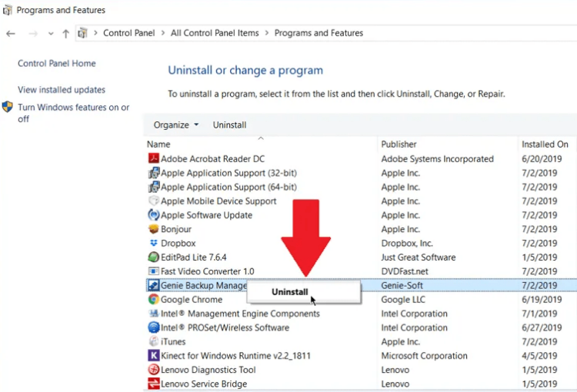This screenshot has width=577, height=392.
Task: Click the All Control Panel Items breadcrumb
Action: point(215,33)
